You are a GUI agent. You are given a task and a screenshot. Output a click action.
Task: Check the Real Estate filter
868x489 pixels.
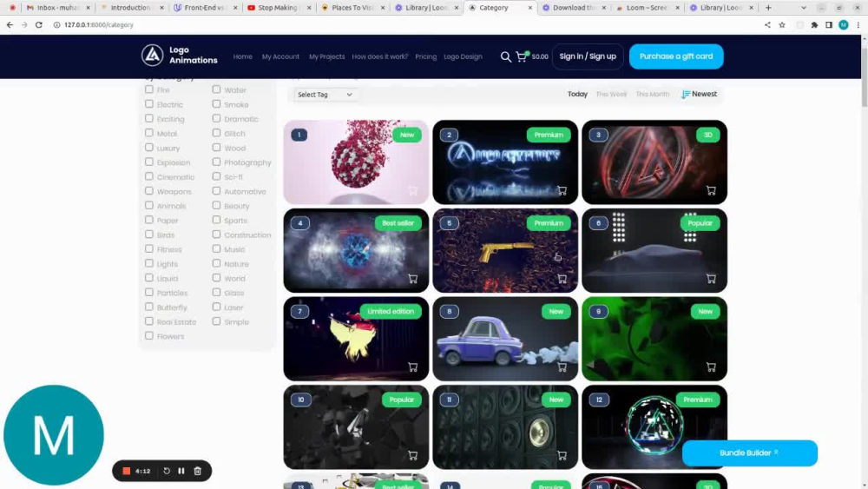click(x=149, y=321)
